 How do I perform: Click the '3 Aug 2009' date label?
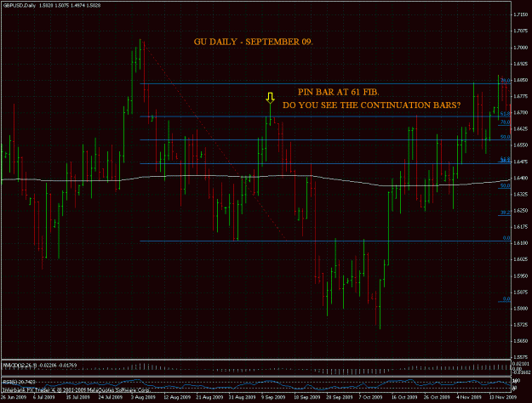click(x=143, y=397)
